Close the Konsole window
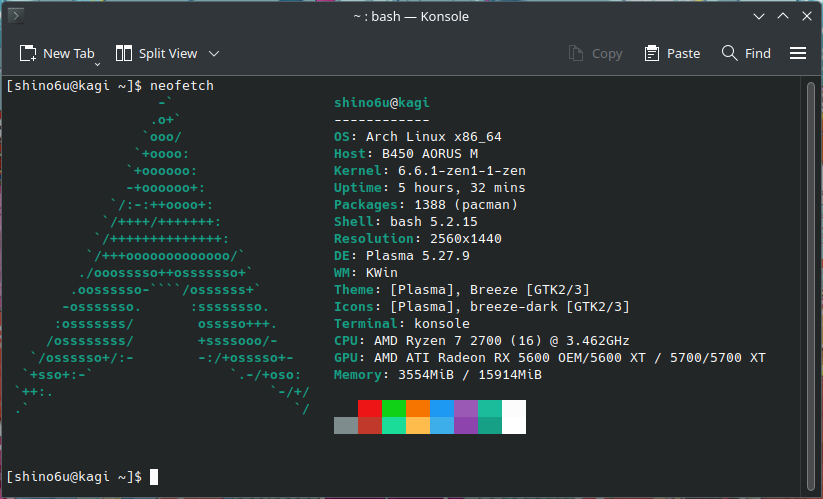Viewport: 823px width, 499px height. coord(807,16)
